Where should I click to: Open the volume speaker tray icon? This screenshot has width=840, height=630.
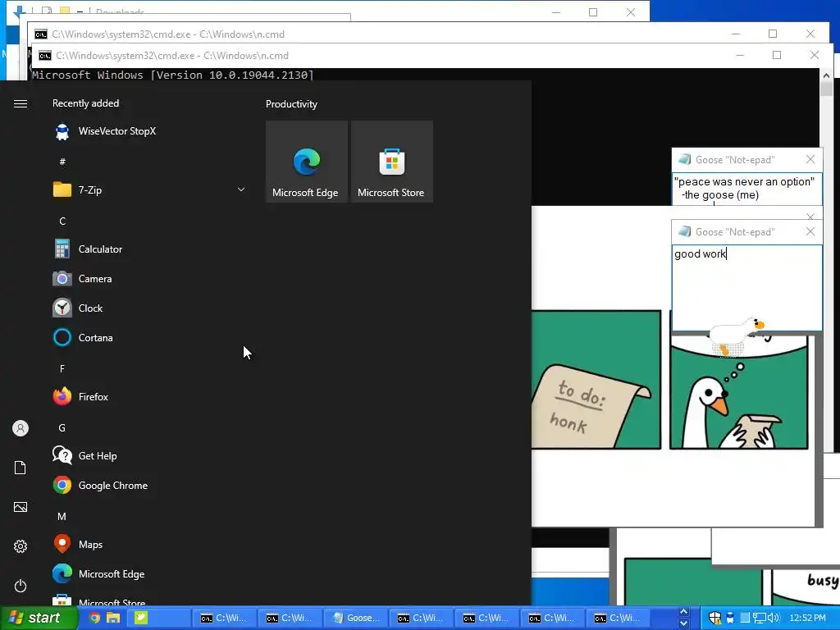773,618
